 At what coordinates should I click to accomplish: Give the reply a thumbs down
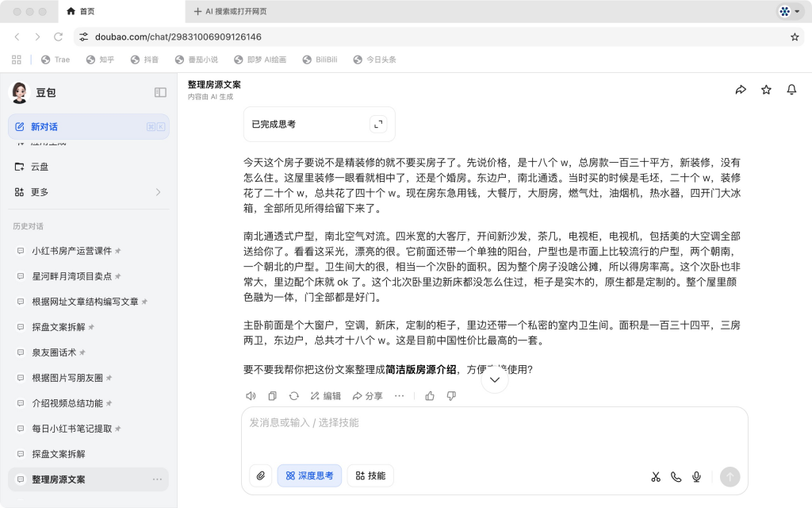pos(450,395)
